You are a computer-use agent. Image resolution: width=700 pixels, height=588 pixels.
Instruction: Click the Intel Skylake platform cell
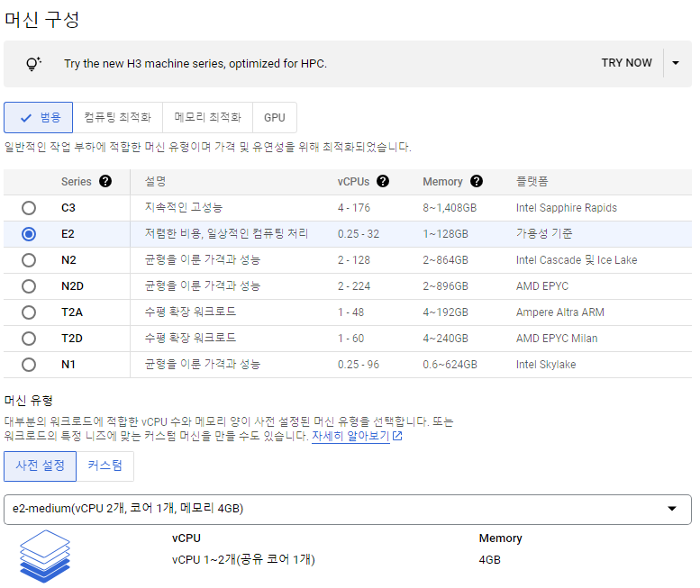pyautogui.click(x=546, y=365)
